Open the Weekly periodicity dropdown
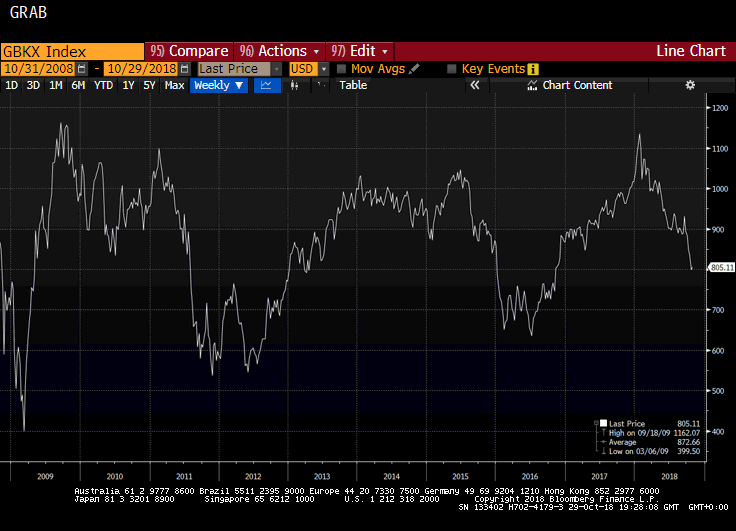The width and height of the screenshot is (736, 531). pos(219,85)
